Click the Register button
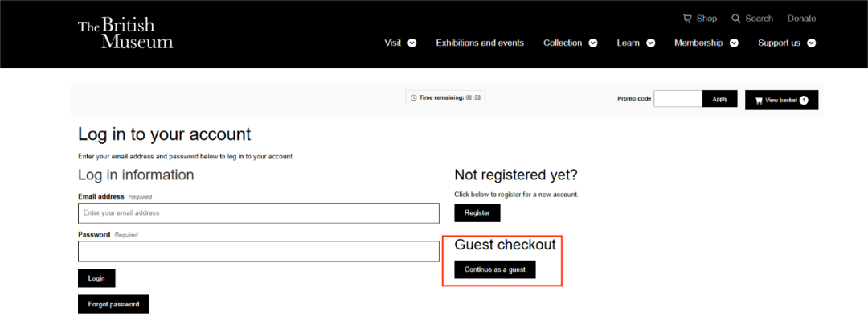Image resolution: width=868 pixels, height=325 pixels. [477, 212]
